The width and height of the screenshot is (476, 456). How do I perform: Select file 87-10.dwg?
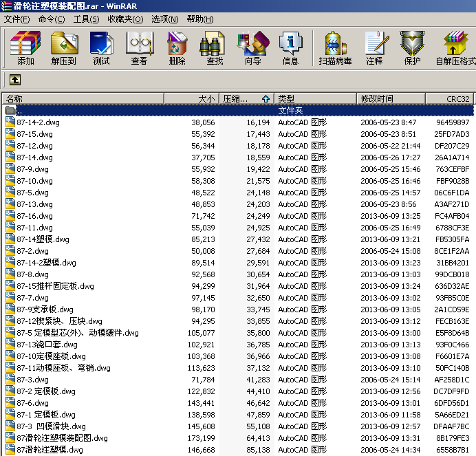point(34,181)
